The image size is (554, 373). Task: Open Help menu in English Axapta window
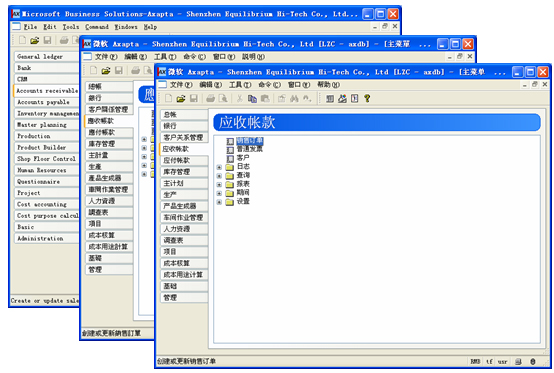pyautogui.click(x=150, y=27)
